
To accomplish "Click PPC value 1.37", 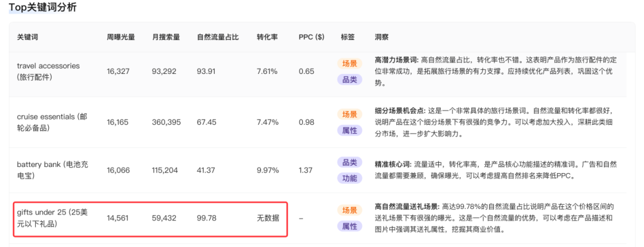I will pos(305,170).
